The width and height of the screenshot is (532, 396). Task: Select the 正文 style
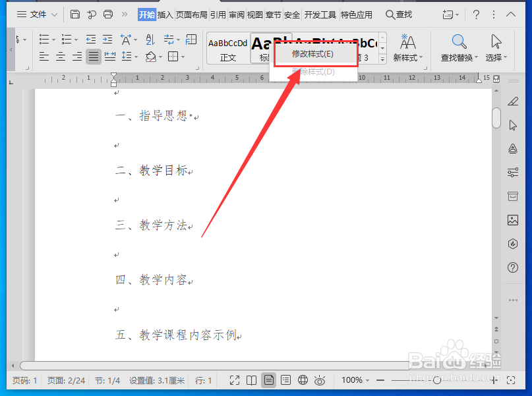pos(228,49)
